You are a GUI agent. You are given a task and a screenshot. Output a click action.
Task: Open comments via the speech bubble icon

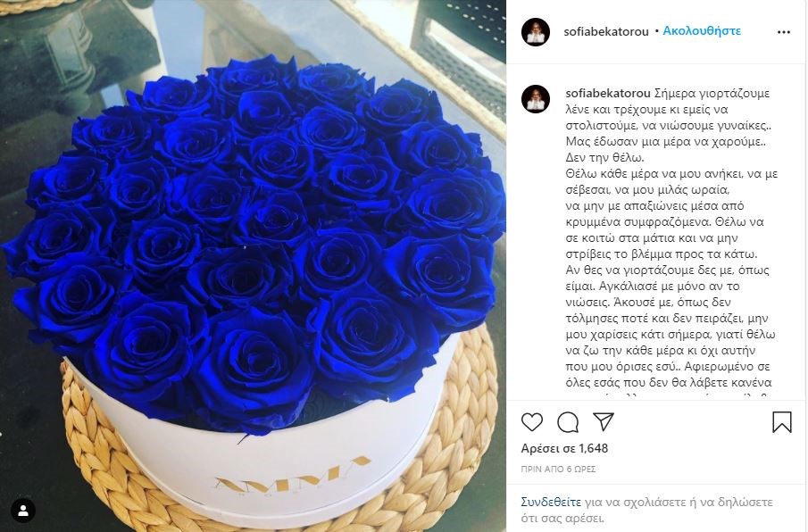(567, 422)
